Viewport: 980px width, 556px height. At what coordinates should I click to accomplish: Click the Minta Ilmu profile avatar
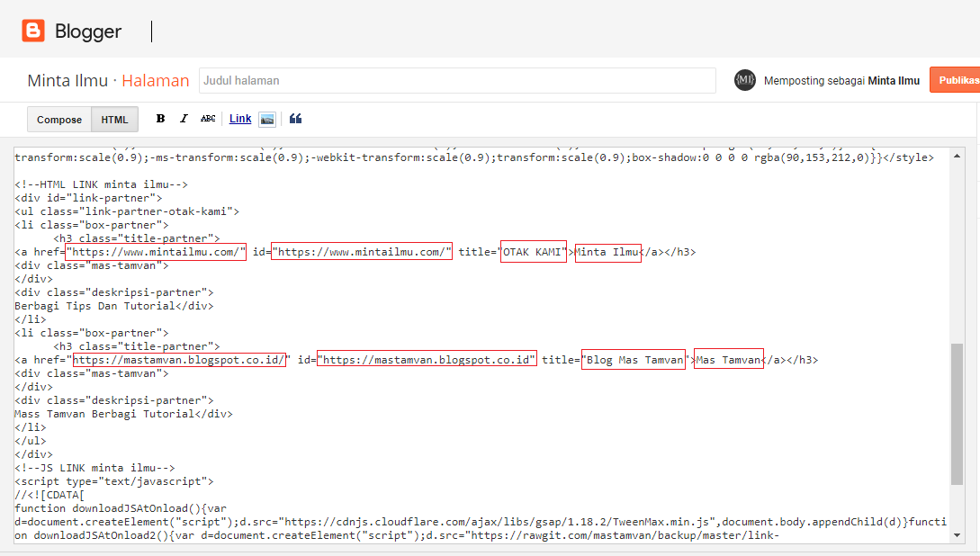click(x=744, y=80)
